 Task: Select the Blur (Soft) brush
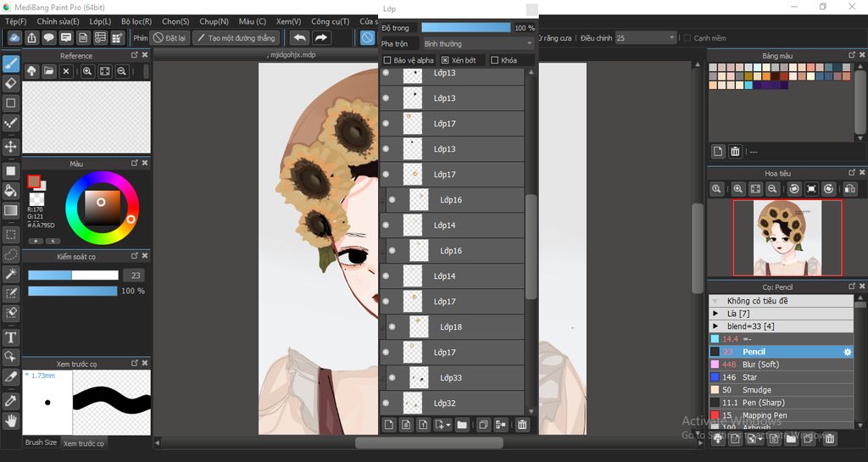[x=781, y=365]
